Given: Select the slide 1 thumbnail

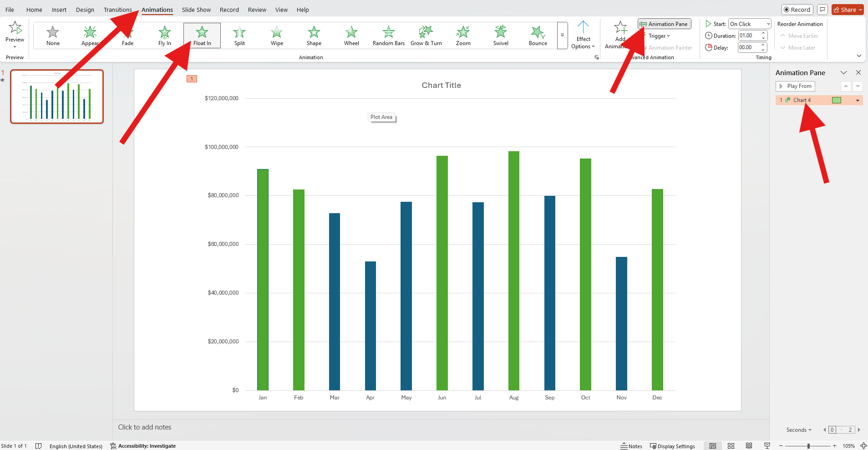Looking at the screenshot, I should (57, 96).
